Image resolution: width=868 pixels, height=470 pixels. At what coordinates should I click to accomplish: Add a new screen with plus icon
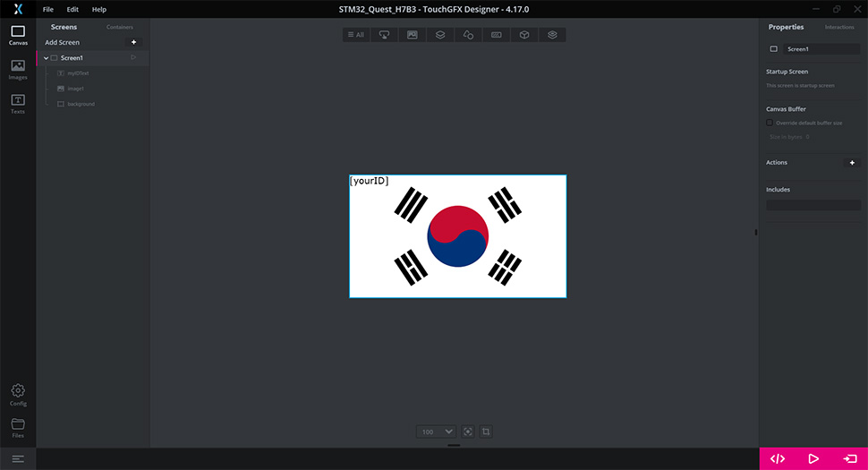click(133, 42)
